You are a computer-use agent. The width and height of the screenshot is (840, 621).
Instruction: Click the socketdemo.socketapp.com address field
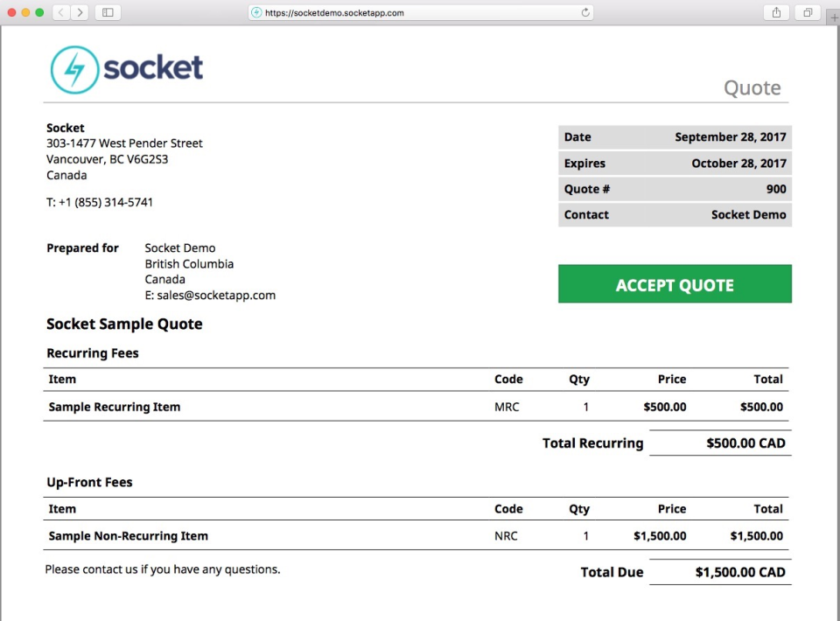[350, 13]
